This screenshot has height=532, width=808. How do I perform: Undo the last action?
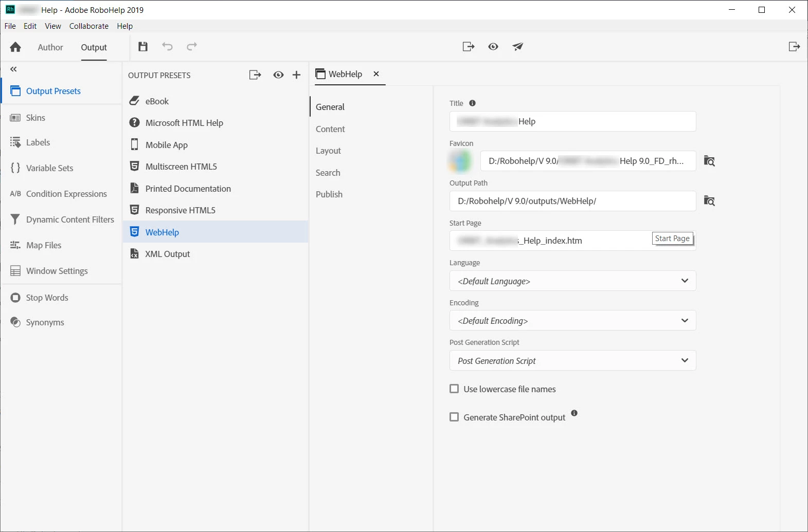(167, 47)
